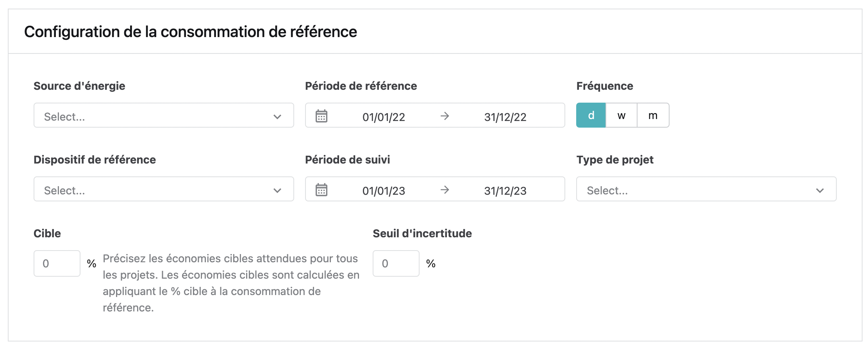Click the Fréquence label
This screenshot has width=868, height=345.
(x=605, y=86)
